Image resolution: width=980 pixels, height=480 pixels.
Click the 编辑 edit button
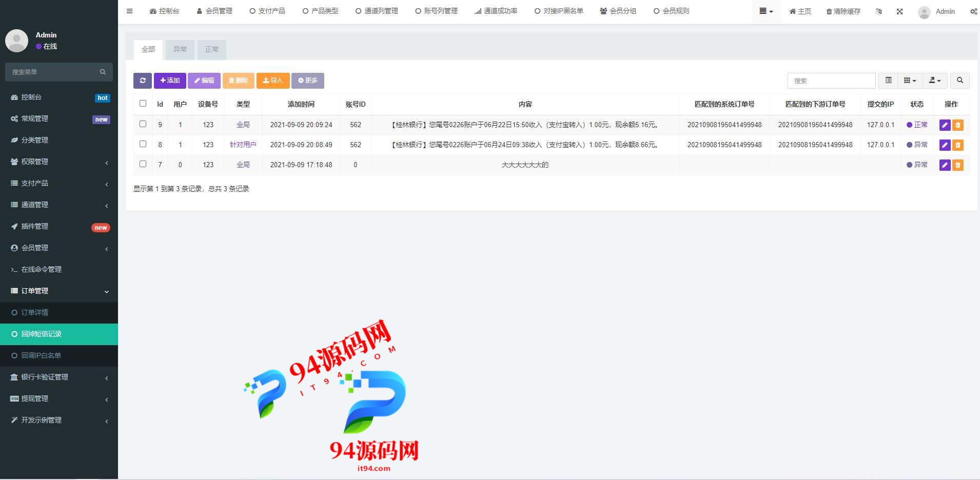(x=204, y=81)
